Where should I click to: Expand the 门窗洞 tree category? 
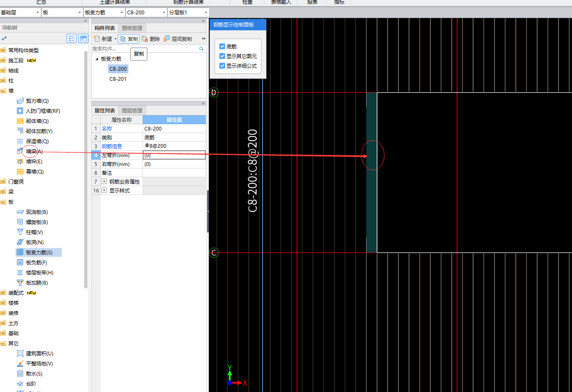[3, 182]
